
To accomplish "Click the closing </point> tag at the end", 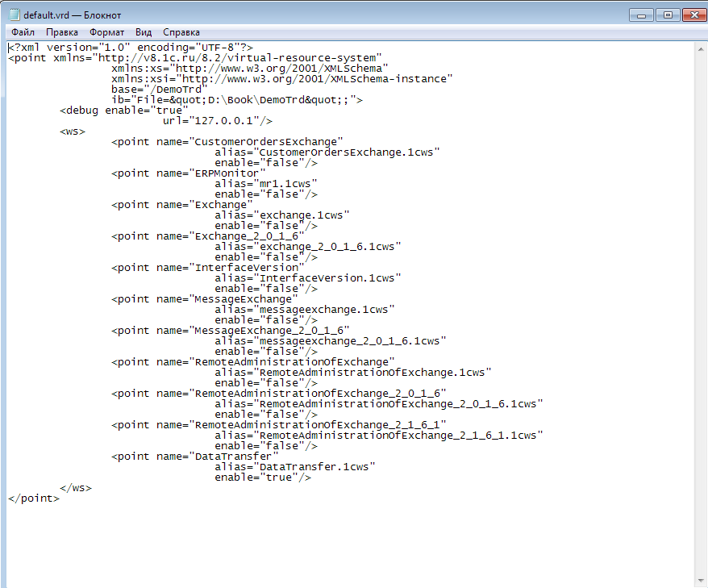I will coord(34,498).
